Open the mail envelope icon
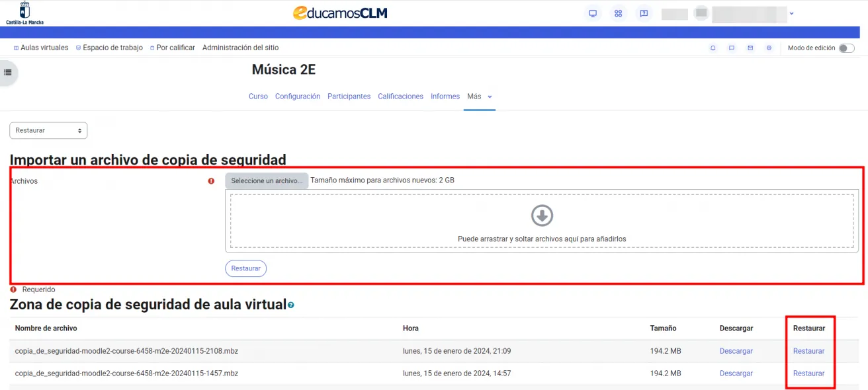The image size is (868, 390). [x=750, y=47]
